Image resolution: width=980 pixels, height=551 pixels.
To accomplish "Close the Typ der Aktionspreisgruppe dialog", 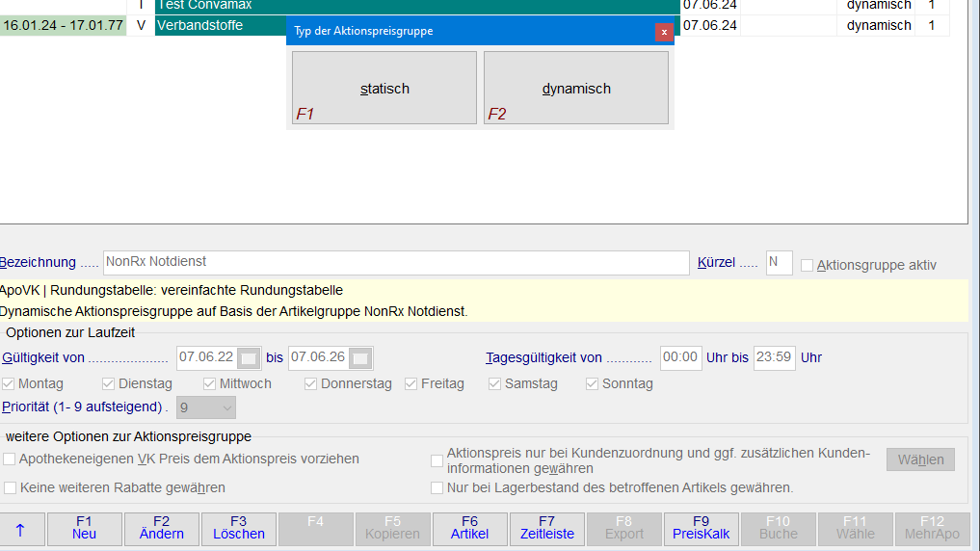I will point(664,32).
